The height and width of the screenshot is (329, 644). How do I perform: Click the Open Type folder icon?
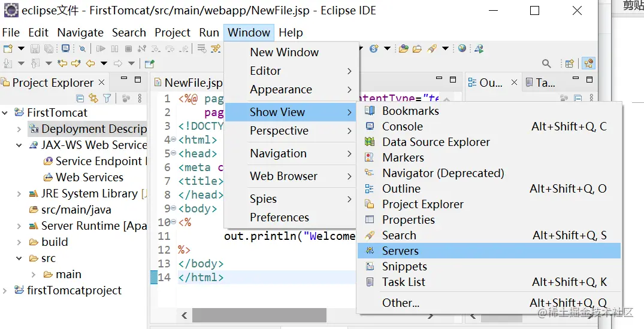pyautogui.click(x=404, y=49)
